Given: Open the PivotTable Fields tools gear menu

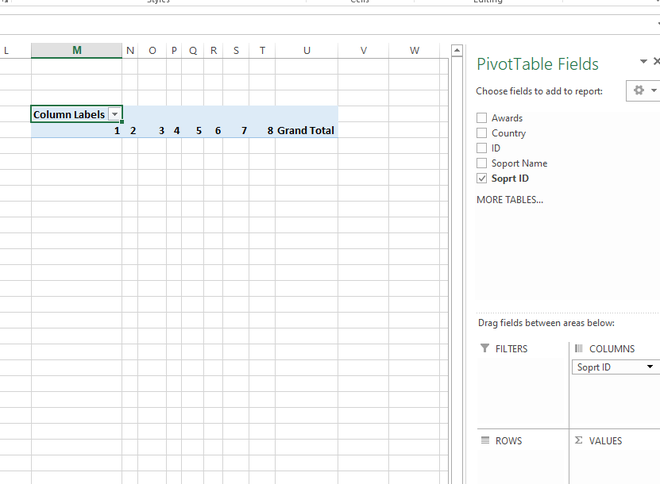Looking at the screenshot, I should (x=643, y=90).
